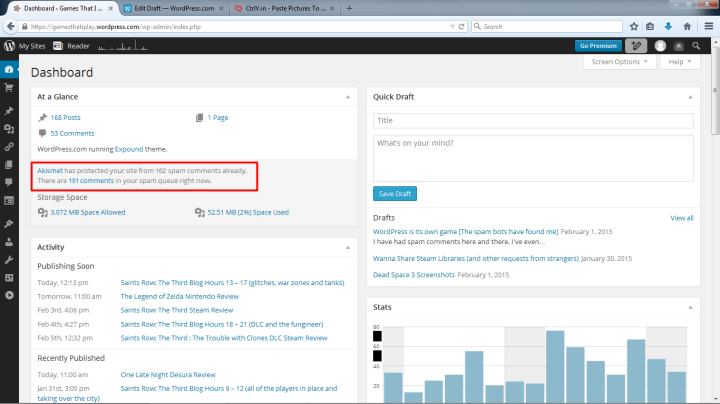Click the Quick Draft Title field
Screen dimensions: 720x404
tap(533, 121)
